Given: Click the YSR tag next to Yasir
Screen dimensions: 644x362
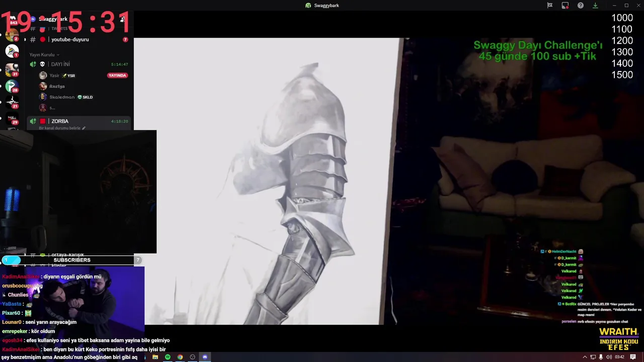Looking at the screenshot, I should 68,75.
